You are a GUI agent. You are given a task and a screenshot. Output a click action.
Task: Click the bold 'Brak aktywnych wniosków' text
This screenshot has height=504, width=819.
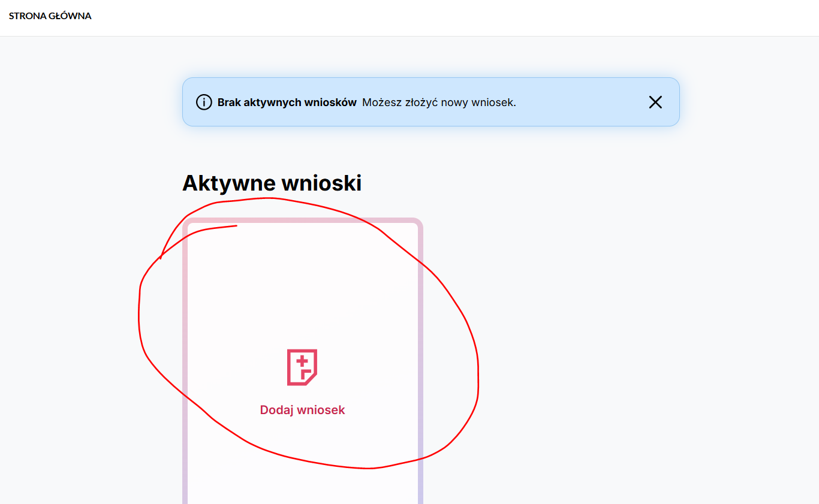(x=287, y=102)
